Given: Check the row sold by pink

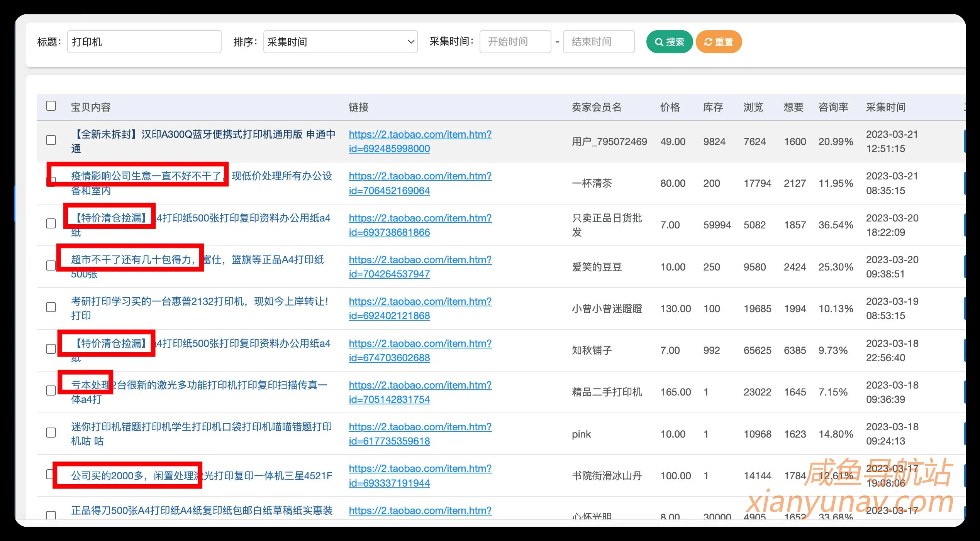Looking at the screenshot, I should point(51,433).
